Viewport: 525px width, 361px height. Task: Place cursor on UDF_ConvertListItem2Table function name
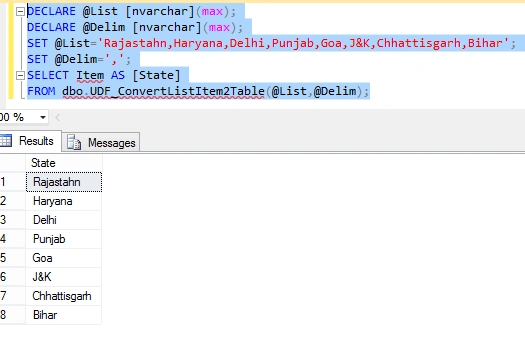pyautogui.click(x=177, y=91)
